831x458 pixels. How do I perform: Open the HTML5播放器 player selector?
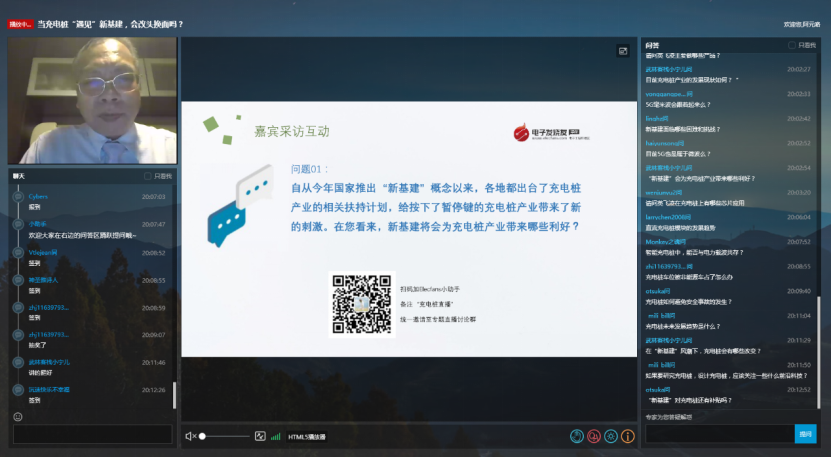[x=307, y=437]
